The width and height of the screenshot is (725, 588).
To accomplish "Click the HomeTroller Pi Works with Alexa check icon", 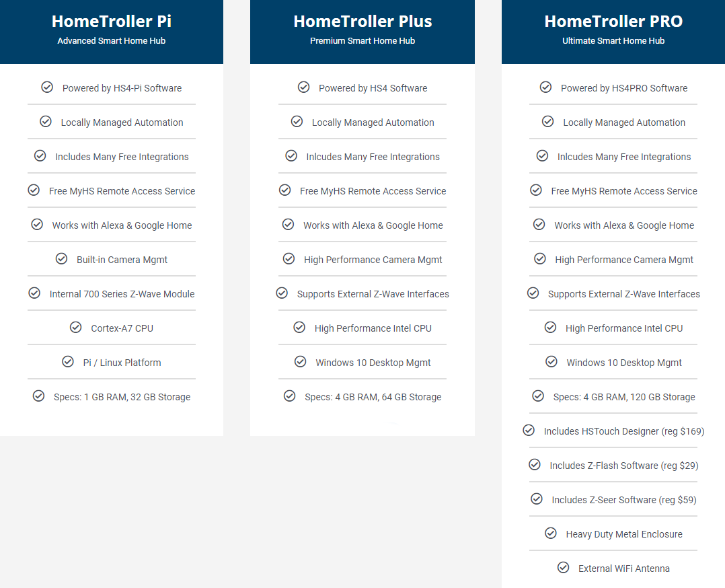I will 37,225.
